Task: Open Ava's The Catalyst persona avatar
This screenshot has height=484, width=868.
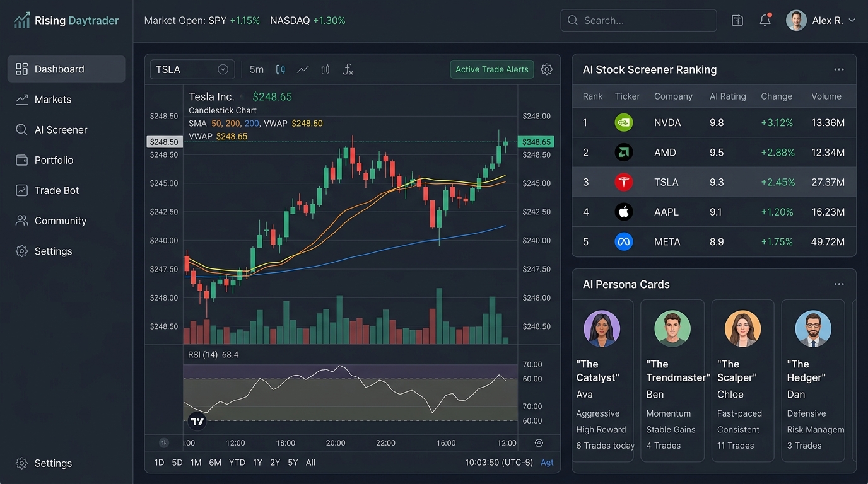Action: (602, 328)
